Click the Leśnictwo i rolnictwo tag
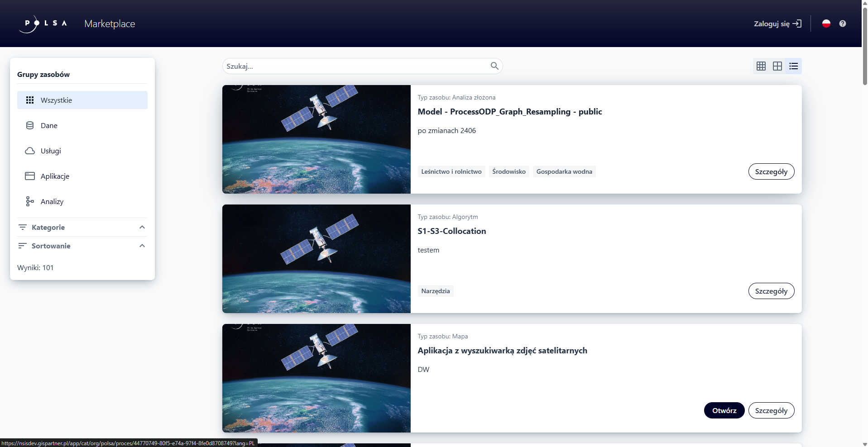The width and height of the screenshot is (868, 447). click(x=451, y=171)
